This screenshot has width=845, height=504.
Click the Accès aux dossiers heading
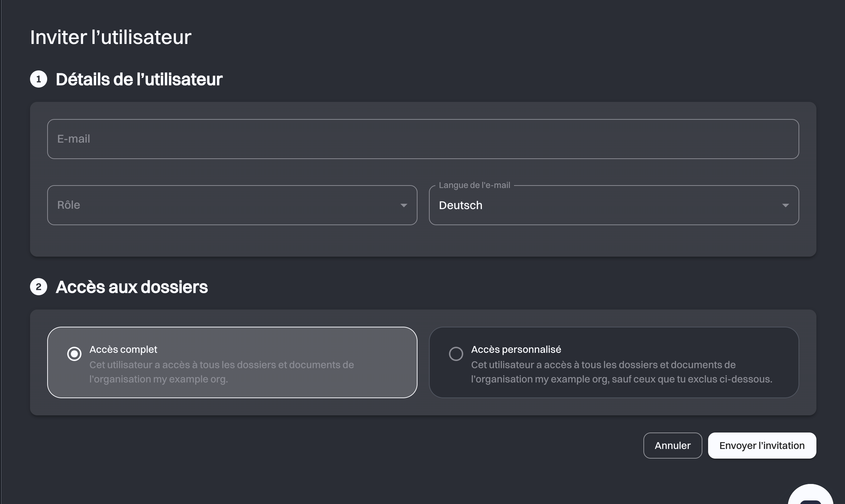tap(132, 287)
